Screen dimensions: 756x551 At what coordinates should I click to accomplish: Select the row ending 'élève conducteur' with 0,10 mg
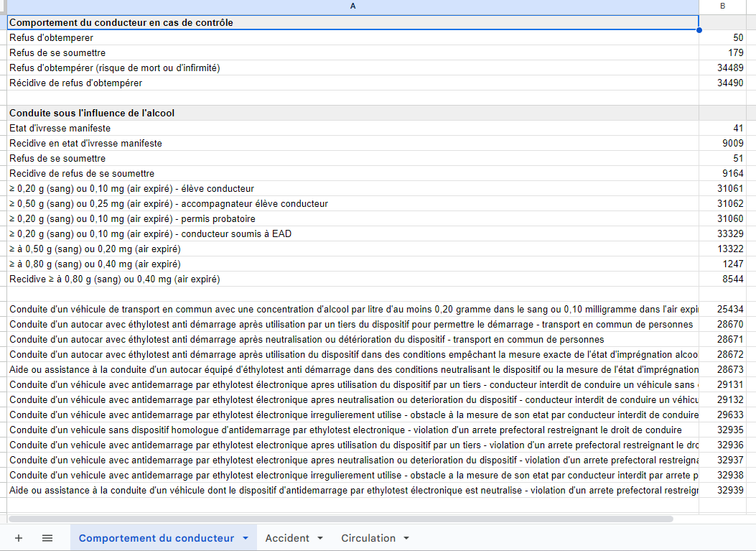click(x=353, y=189)
